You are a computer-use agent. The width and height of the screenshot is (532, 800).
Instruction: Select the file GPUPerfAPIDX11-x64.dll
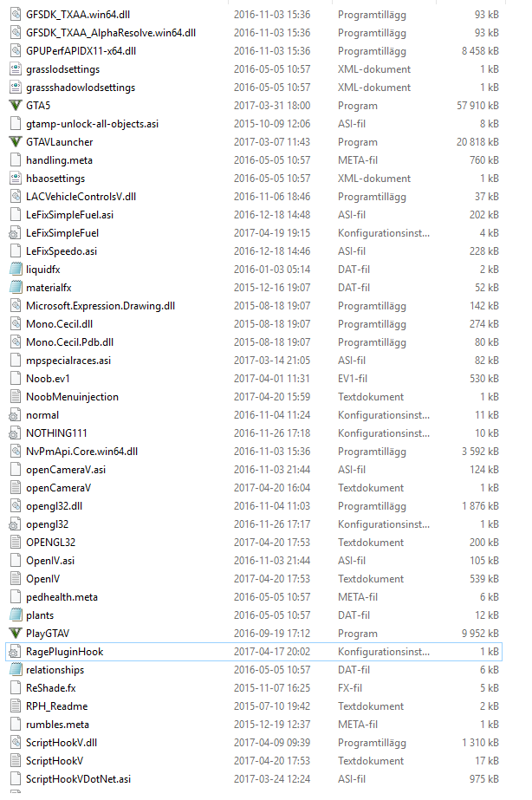[81, 51]
